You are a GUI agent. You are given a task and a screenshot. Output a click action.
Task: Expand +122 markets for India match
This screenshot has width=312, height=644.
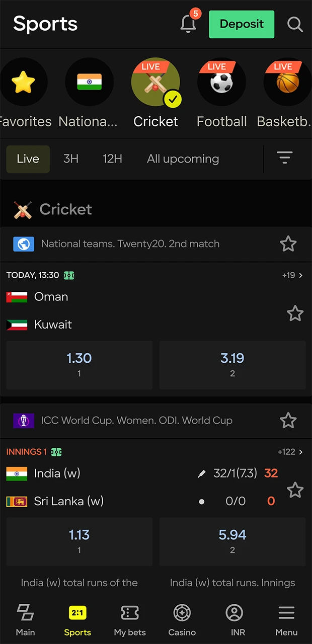pos(290,452)
